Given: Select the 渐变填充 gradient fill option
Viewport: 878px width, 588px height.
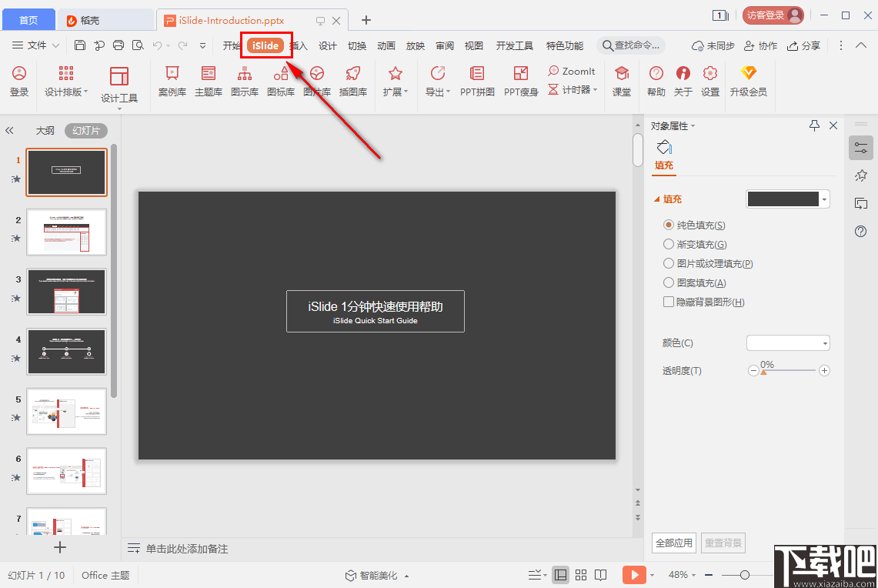Looking at the screenshot, I should [x=668, y=244].
